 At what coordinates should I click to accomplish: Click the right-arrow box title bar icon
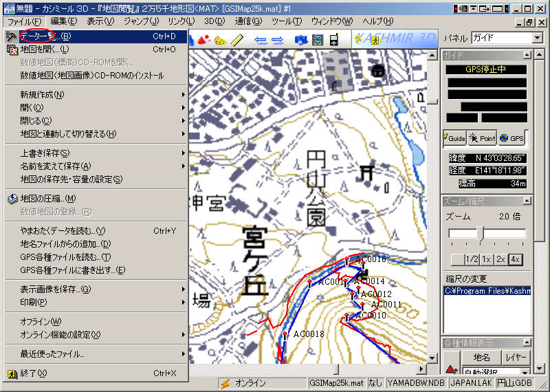(484, 9)
